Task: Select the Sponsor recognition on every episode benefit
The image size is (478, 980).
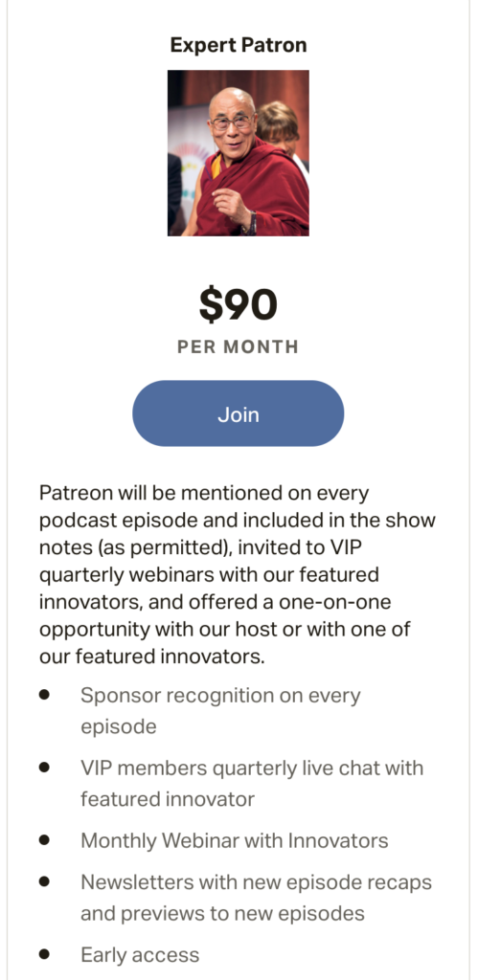Action: click(x=220, y=711)
